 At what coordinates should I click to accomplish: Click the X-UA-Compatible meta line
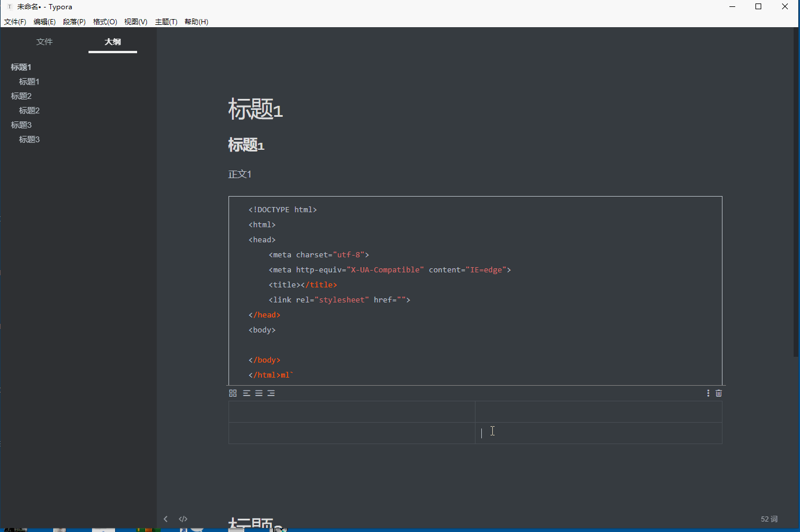[x=390, y=270]
